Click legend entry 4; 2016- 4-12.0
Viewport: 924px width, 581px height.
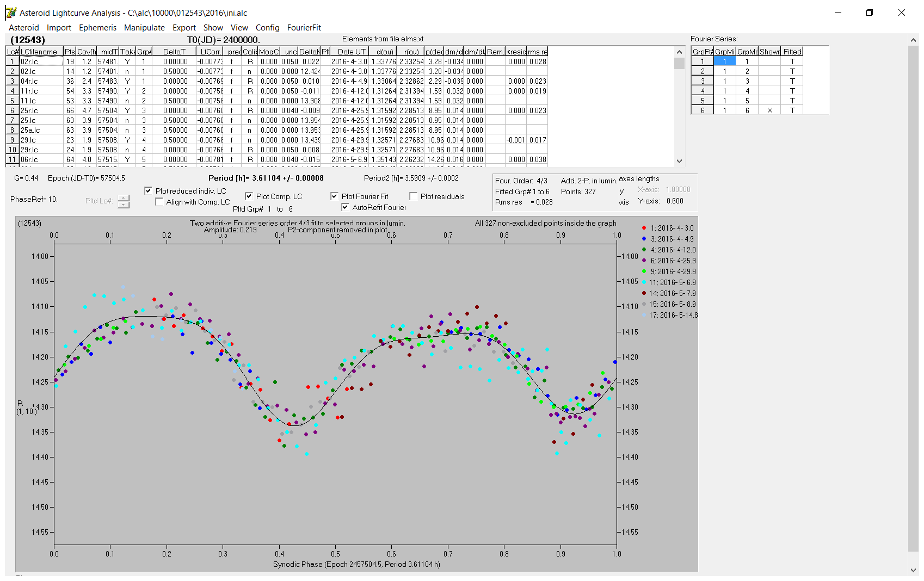tap(668, 250)
